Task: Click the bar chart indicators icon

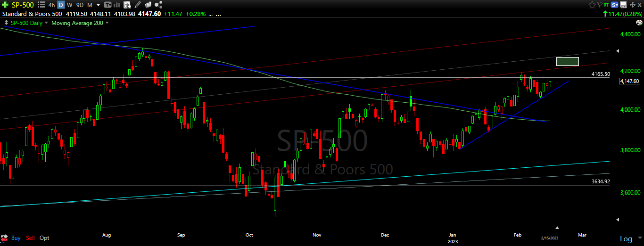Action: click(116, 5)
